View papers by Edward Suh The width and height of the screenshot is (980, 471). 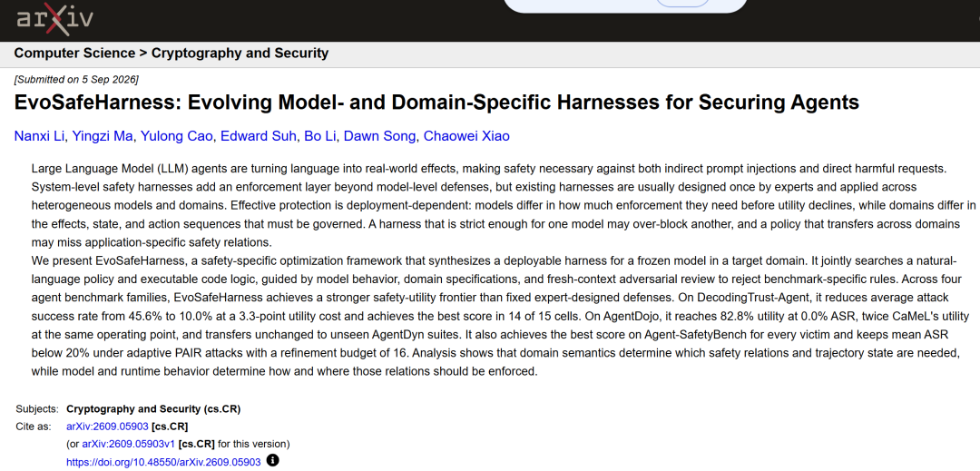pos(258,136)
